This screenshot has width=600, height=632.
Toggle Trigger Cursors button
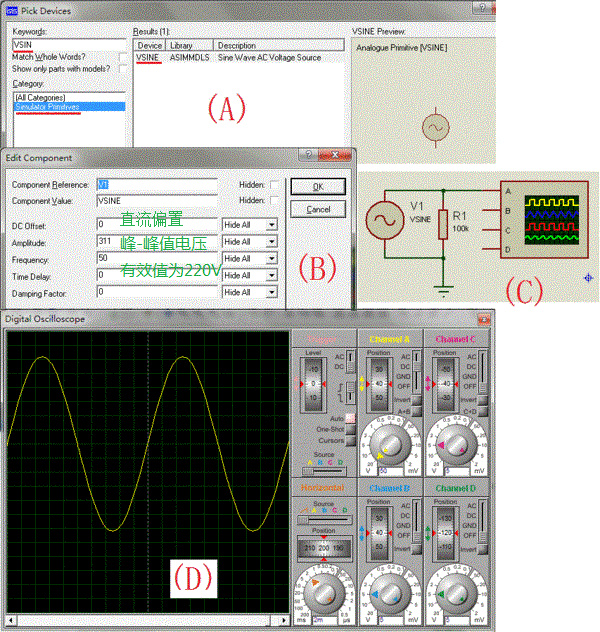pyautogui.click(x=351, y=440)
